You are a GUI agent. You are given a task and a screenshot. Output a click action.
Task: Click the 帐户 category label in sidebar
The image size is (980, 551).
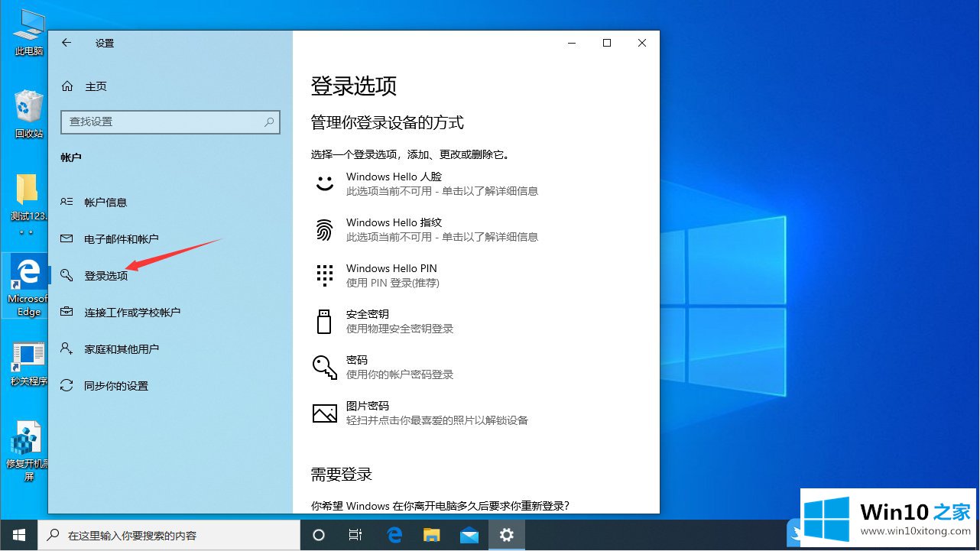click(x=71, y=157)
